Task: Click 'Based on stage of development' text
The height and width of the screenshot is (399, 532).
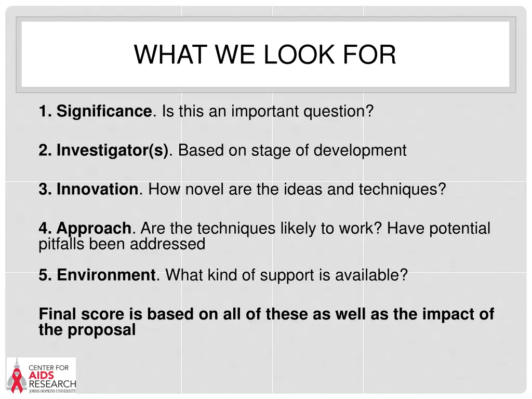Action: click(x=292, y=150)
